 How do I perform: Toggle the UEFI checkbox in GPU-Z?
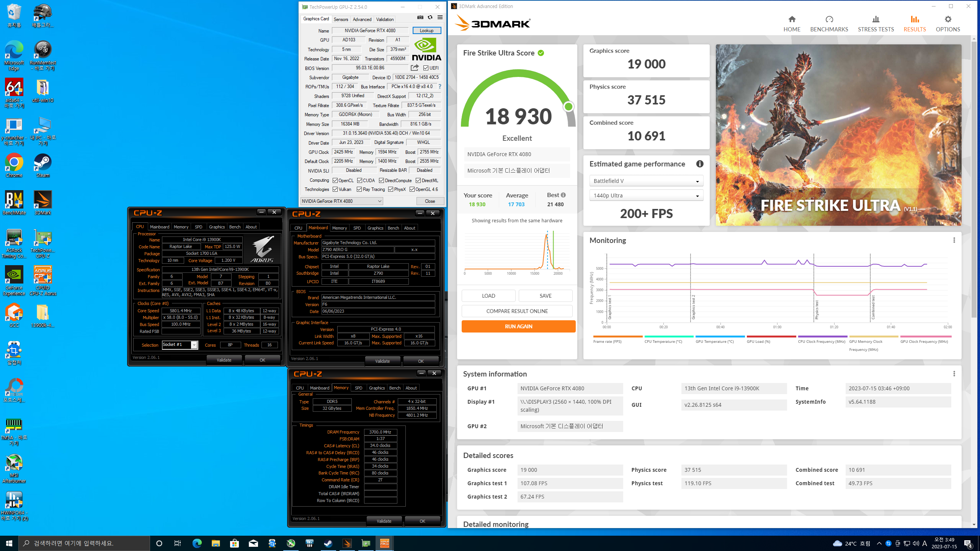point(426,68)
